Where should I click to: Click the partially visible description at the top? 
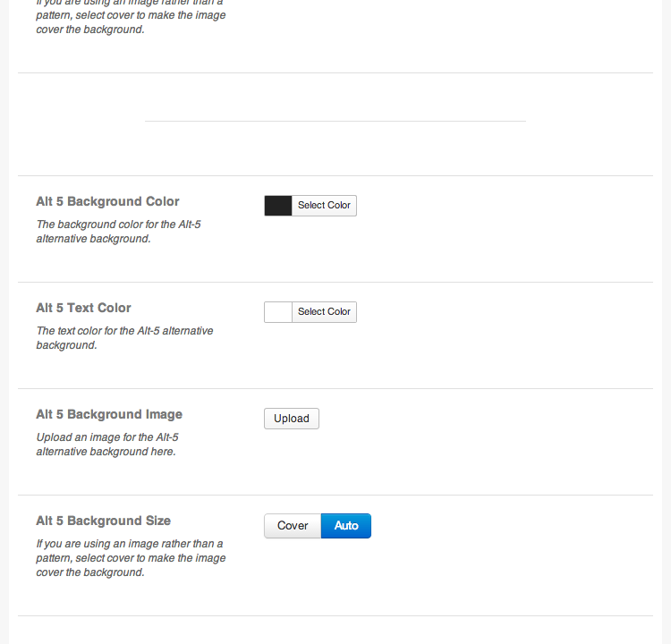click(x=131, y=17)
